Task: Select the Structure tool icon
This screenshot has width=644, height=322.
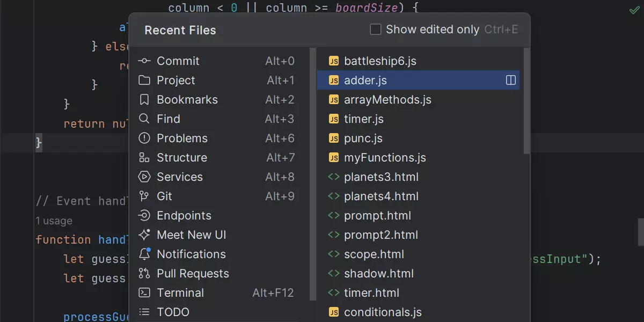Action: click(x=144, y=158)
